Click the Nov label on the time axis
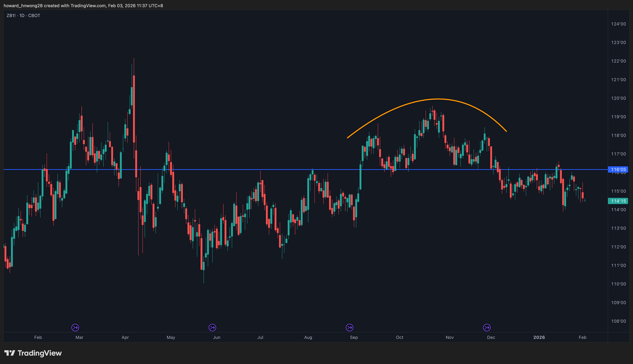633x364 pixels. pos(450,337)
